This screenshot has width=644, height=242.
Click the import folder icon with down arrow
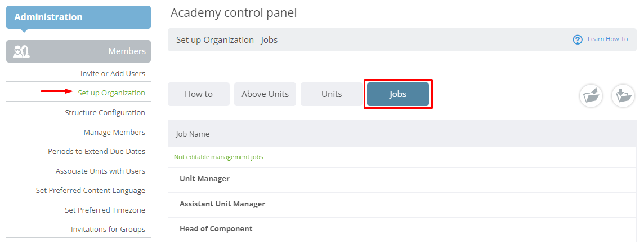[x=623, y=96]
